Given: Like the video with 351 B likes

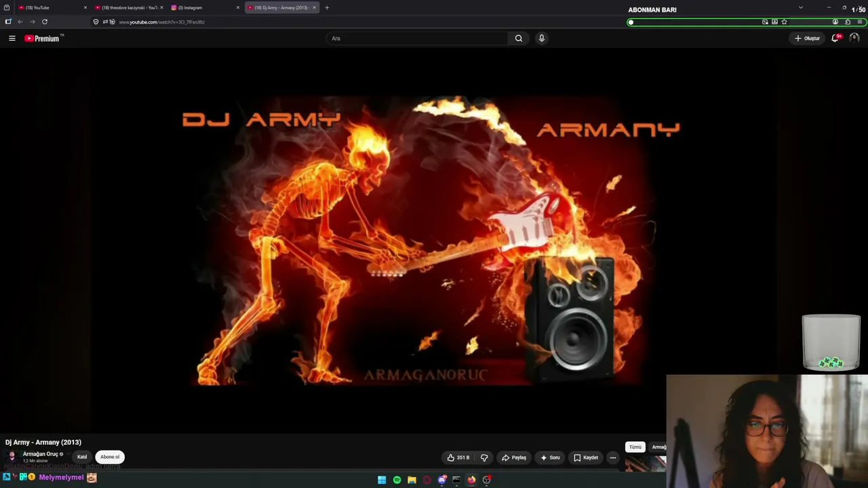Looking at the screenshot, I should (x=458, y=457).
